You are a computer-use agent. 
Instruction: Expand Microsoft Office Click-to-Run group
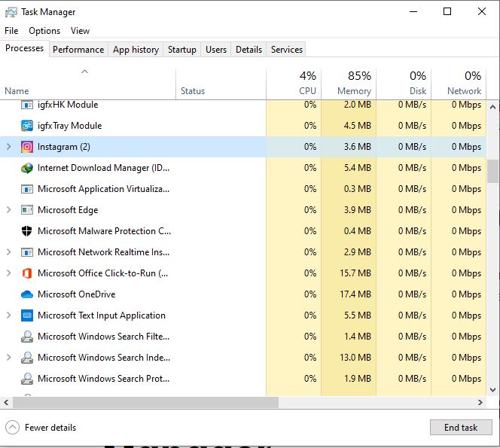(8, 273)
